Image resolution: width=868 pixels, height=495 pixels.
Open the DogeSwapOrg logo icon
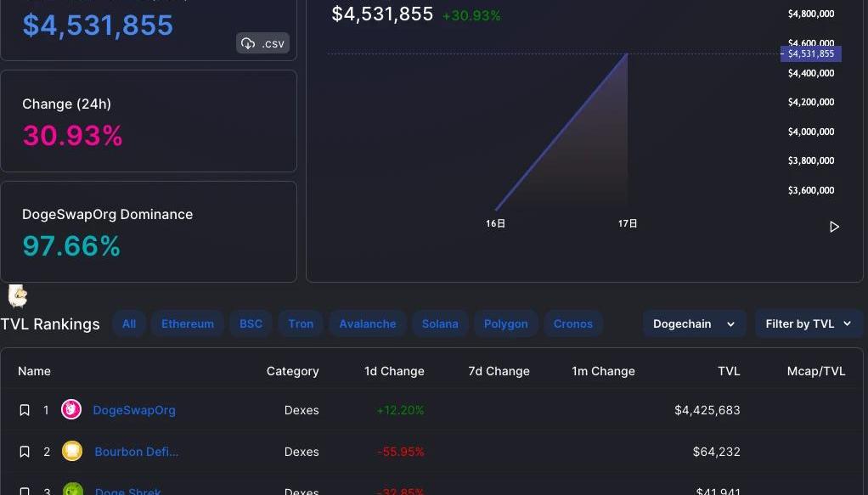71,410
